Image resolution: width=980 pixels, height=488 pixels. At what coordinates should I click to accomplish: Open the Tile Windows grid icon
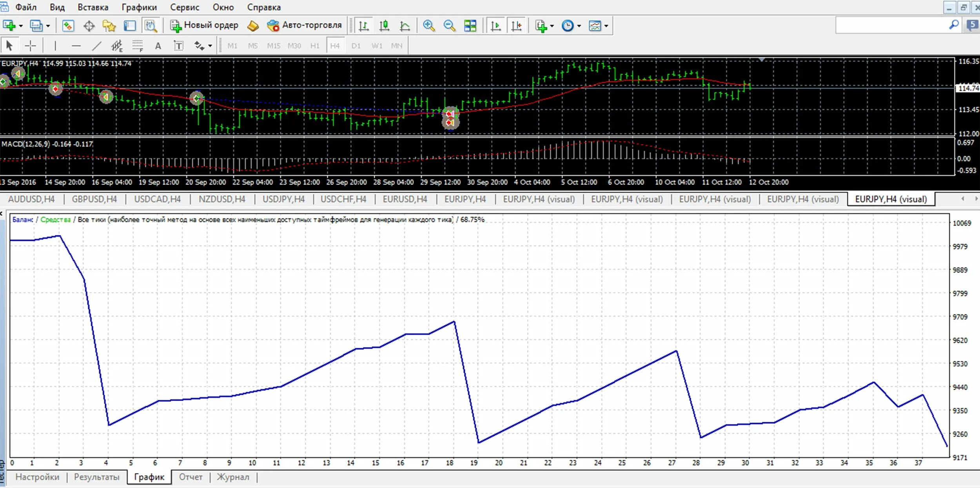(470, 26)
